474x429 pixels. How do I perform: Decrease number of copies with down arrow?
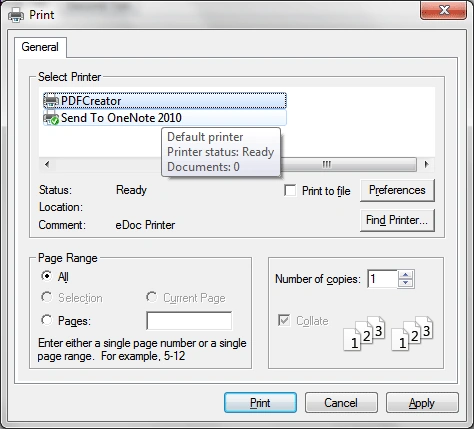point(405,283)
